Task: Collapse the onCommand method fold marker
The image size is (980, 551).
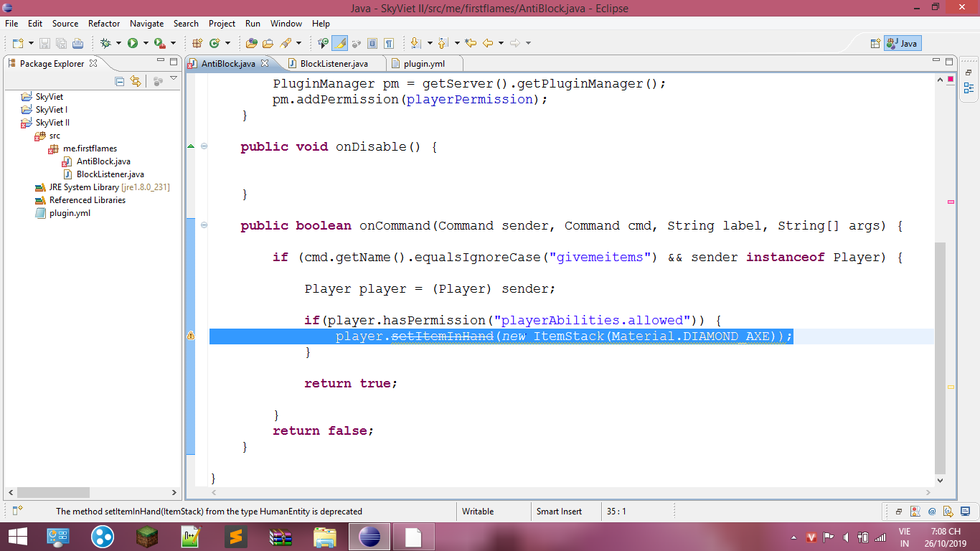Action: click(204, 225)
